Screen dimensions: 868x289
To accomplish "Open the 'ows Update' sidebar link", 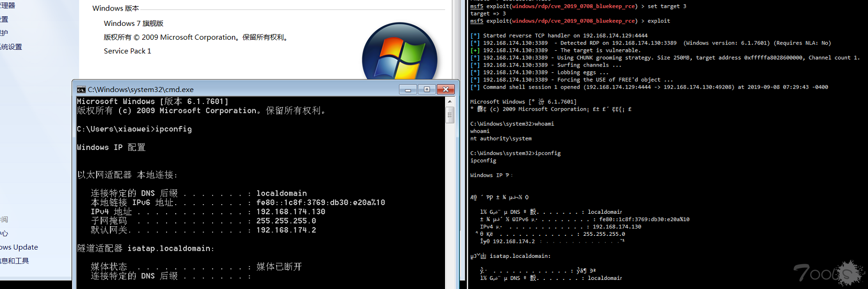I will click(x=19, y=247).
